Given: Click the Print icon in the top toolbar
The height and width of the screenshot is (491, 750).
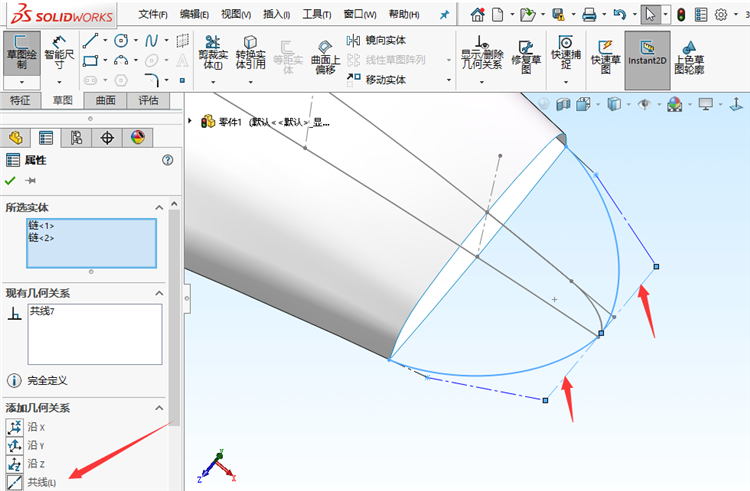Looking at the screenshot, I should click(589, 15).
